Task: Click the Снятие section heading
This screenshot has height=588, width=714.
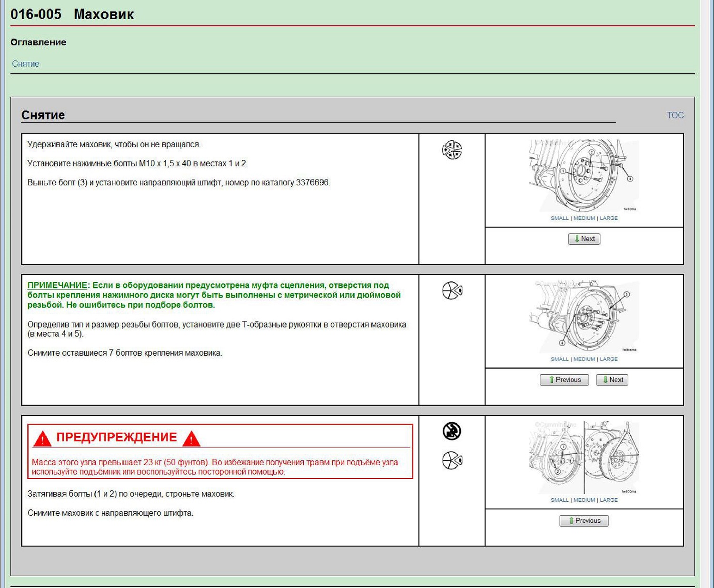Action: tap(43, 115)
